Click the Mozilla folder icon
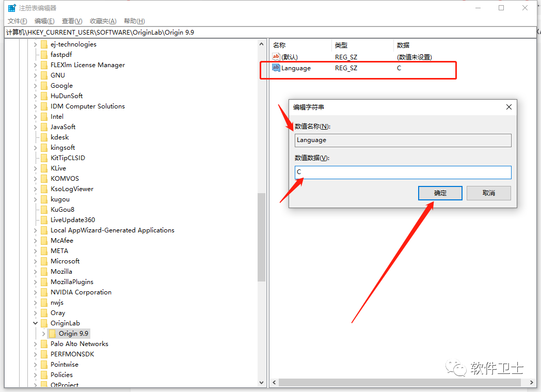 (44, 272)
